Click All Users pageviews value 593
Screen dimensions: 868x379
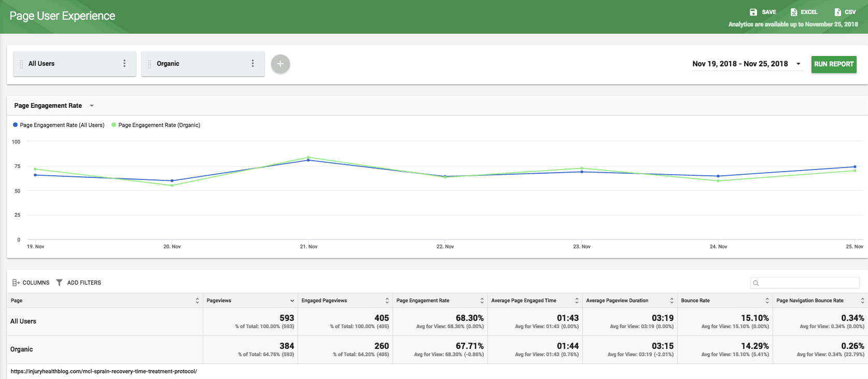coord(287,318)
